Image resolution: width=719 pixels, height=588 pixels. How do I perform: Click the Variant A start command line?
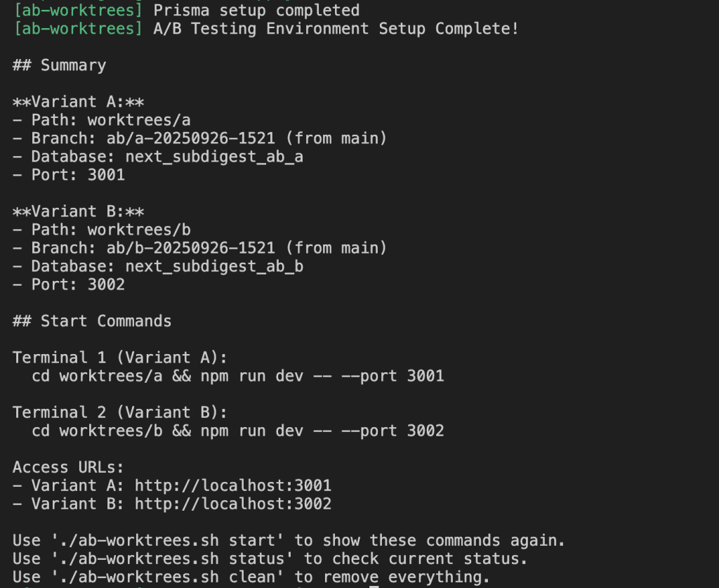238,376
